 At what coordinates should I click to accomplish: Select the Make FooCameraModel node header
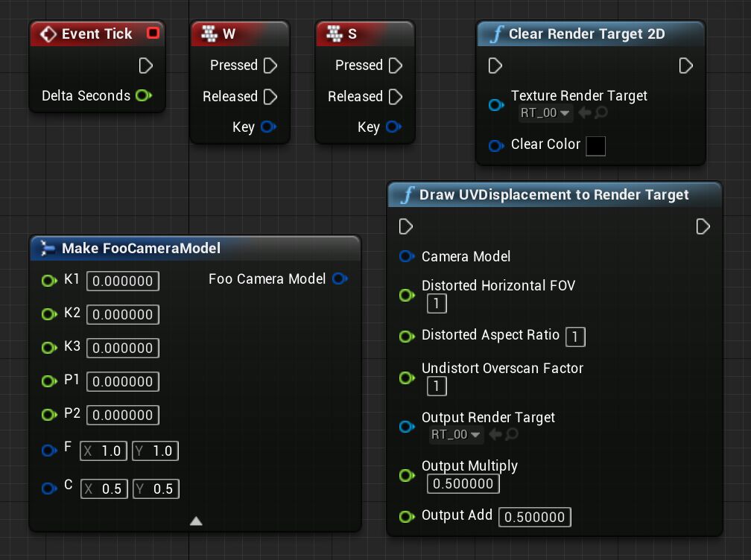(142, 248)
